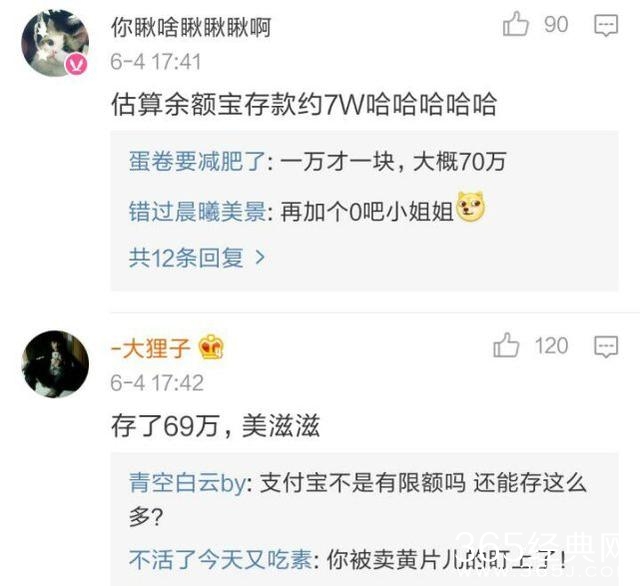Reply to 你瞅啥瞅瞅瞅啊's comment via speech bubble
The width and height of the screenshot is (640, 586).
(606, 26)
